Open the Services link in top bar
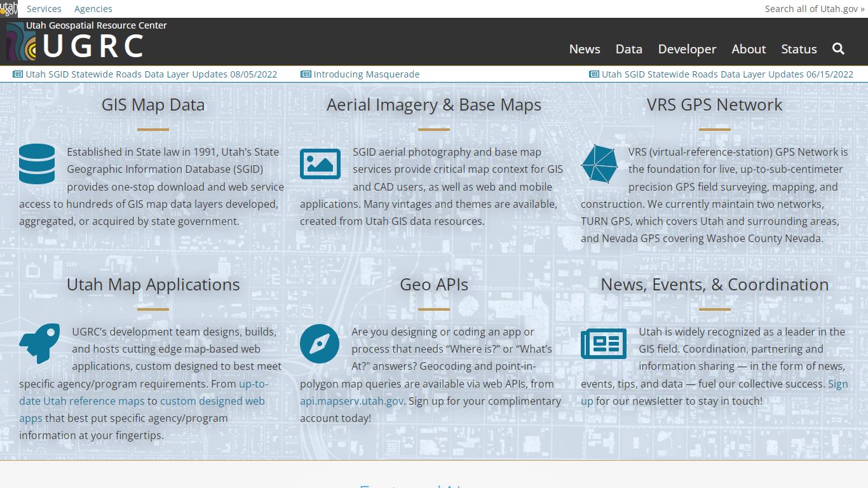868x488 pixels. tap(44, 9)
